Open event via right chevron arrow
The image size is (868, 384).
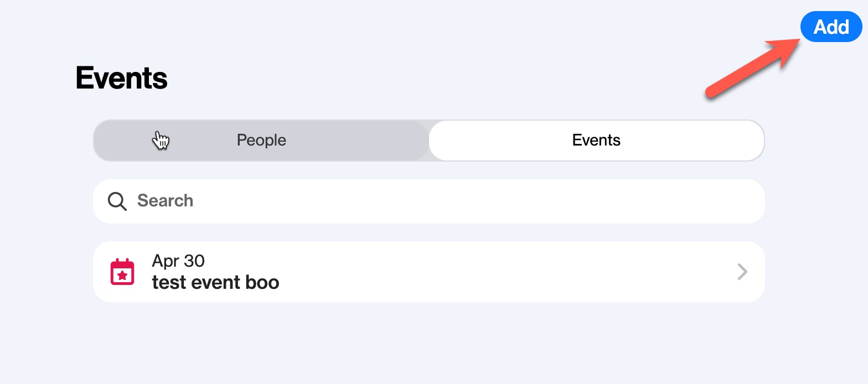[x=743, y=272]
